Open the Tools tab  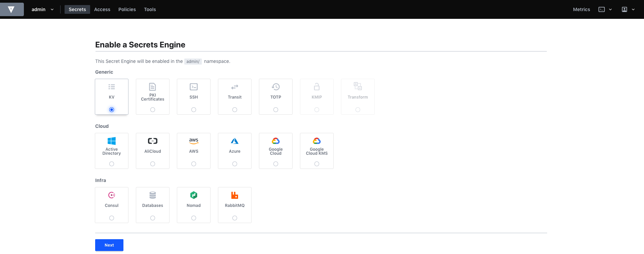click(150, 9)
